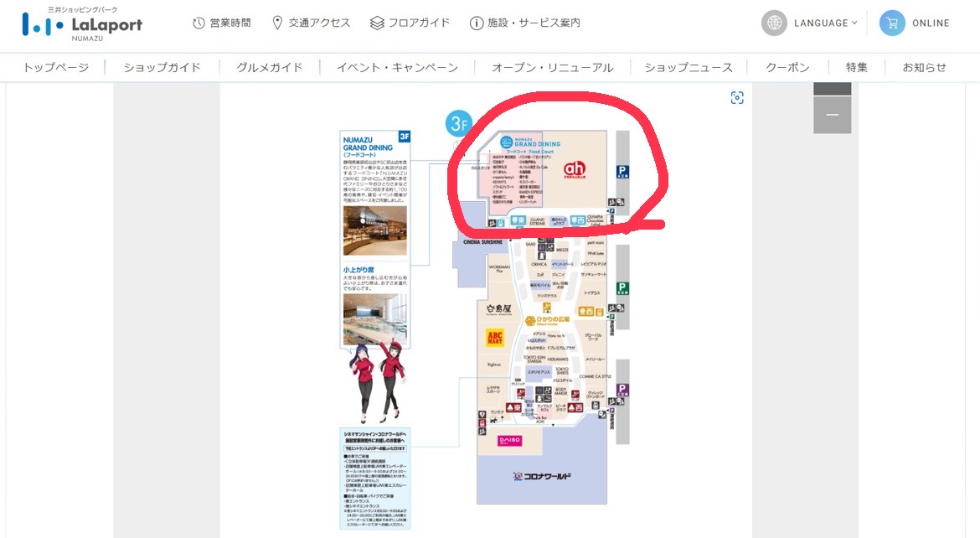Open the ショップガイド menu item
Image resolution: width=980 pixels, height=538 pixels.
click(162, 68)
